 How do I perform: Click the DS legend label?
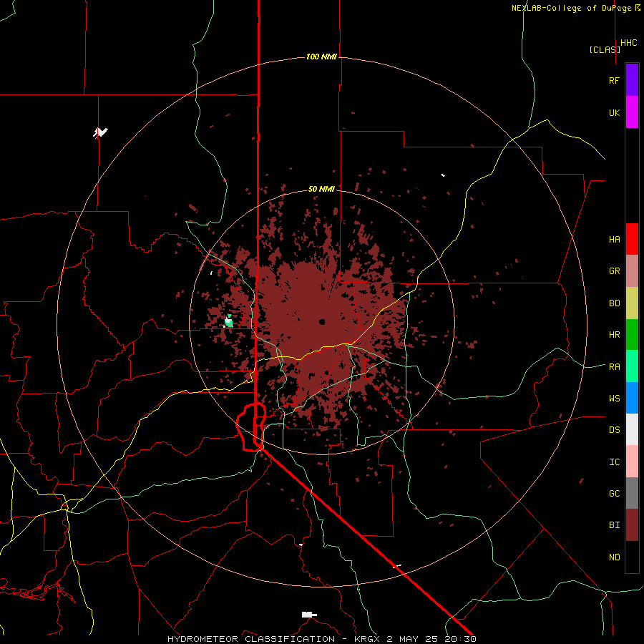[614, 429]
